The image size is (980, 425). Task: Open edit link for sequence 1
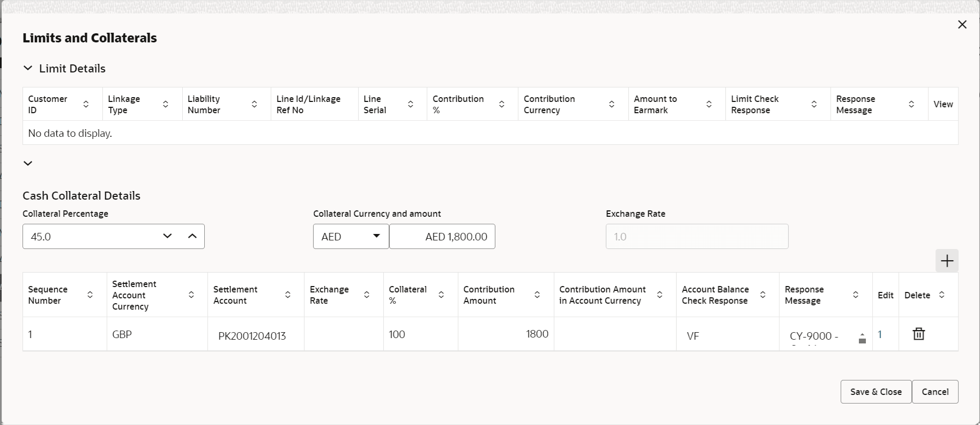(x=880, y=334)
